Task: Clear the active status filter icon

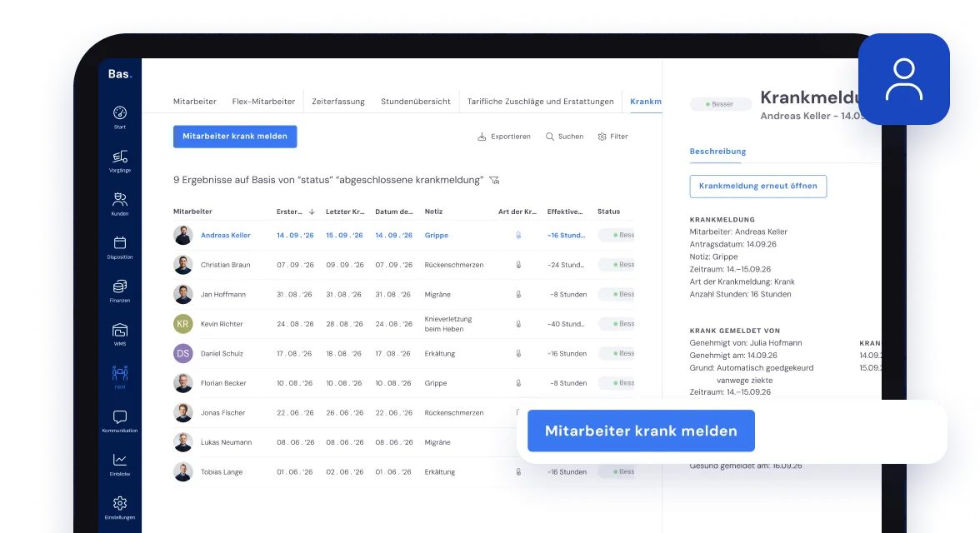Action: click(x=494, y=180)
